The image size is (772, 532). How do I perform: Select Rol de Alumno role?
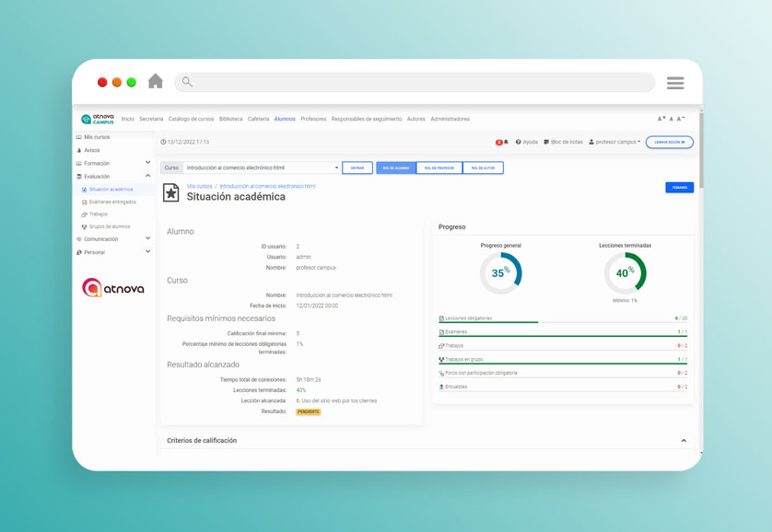[x=396, y=168]
